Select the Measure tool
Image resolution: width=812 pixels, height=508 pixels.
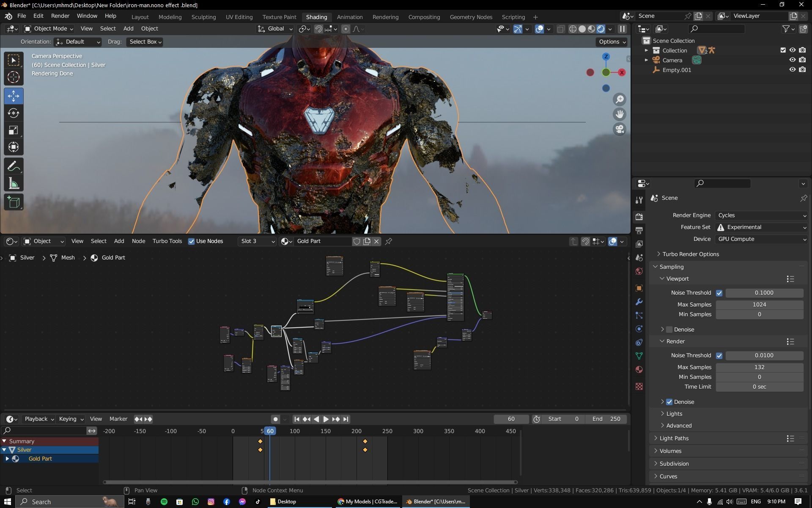pyautogui.click(x=14, y=183)
